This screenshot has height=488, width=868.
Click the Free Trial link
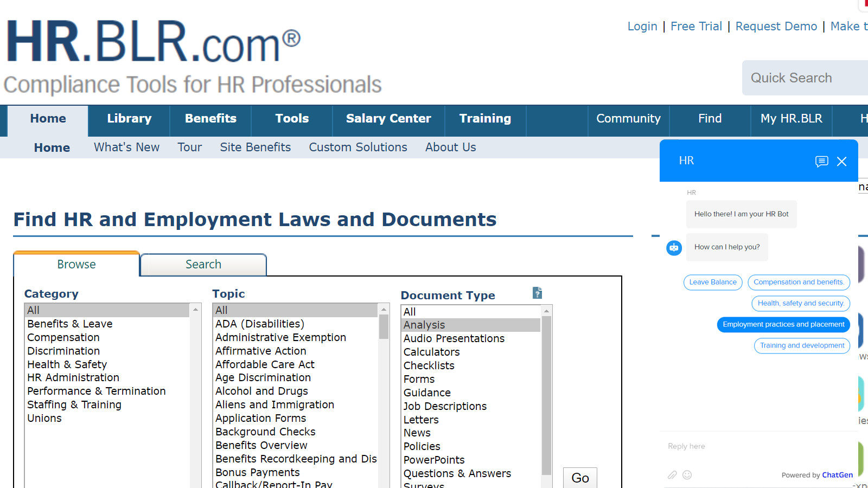click(x=696, y=26)
